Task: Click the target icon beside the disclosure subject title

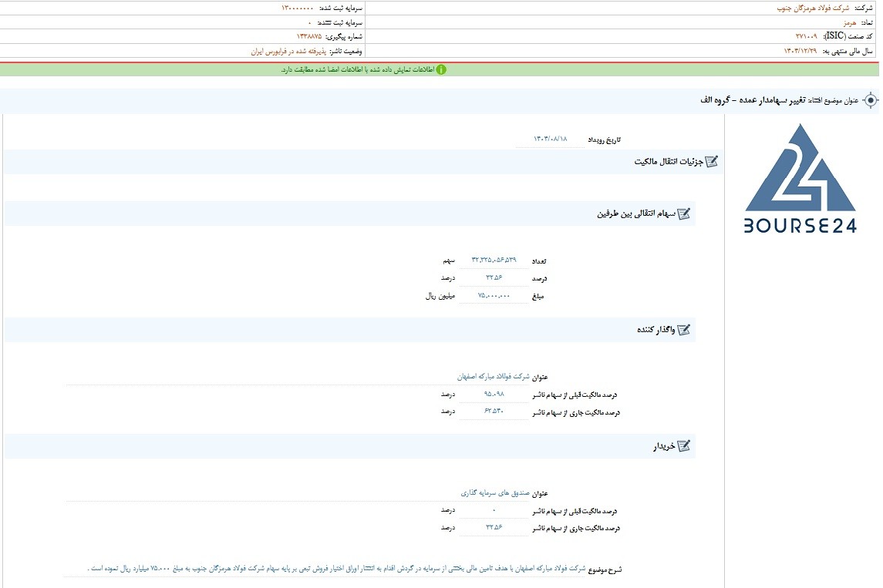Action: 870,100
